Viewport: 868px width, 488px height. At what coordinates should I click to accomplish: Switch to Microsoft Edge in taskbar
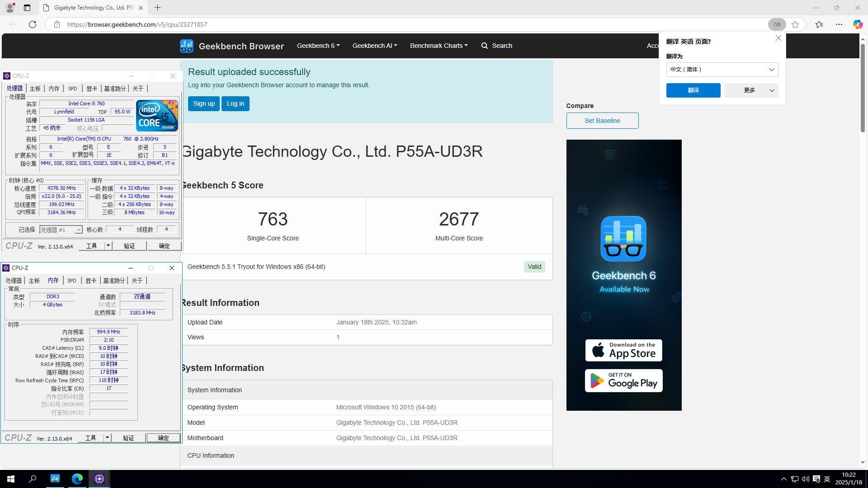click(x=77, y=479)
